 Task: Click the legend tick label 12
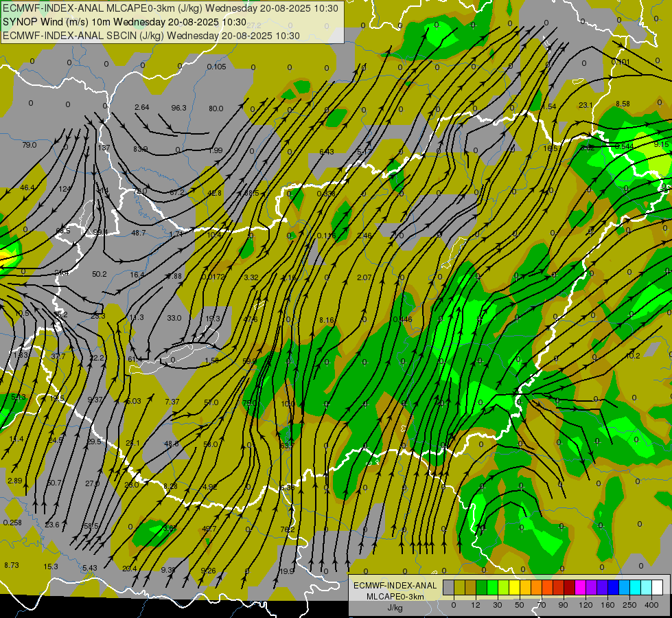476,605
